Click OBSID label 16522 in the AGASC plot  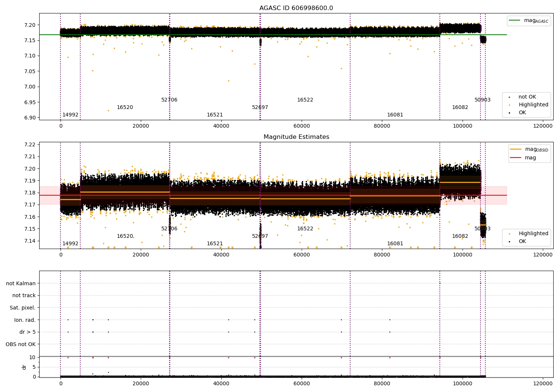click(x=305, y=100)
